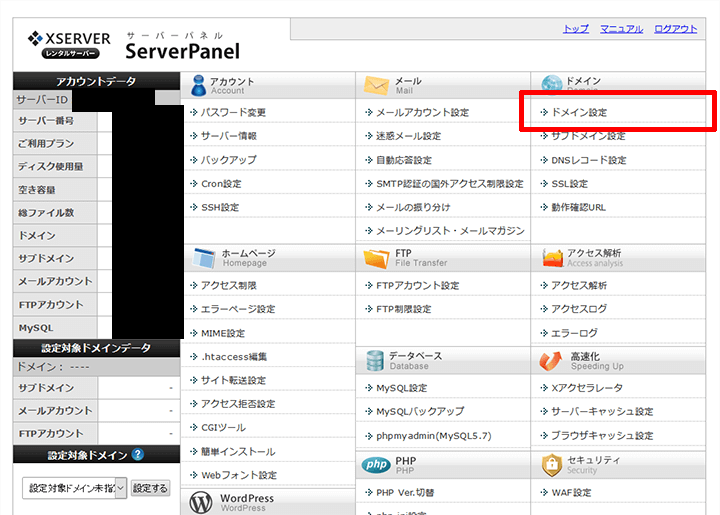This screenshot has width=720, height=515.
Task: Open SMTP認証の国外アクセス制限設定
Action: click(450, 184)
